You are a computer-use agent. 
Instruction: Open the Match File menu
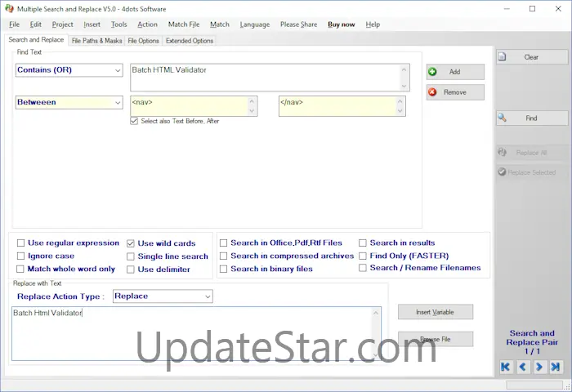point(184,24)
